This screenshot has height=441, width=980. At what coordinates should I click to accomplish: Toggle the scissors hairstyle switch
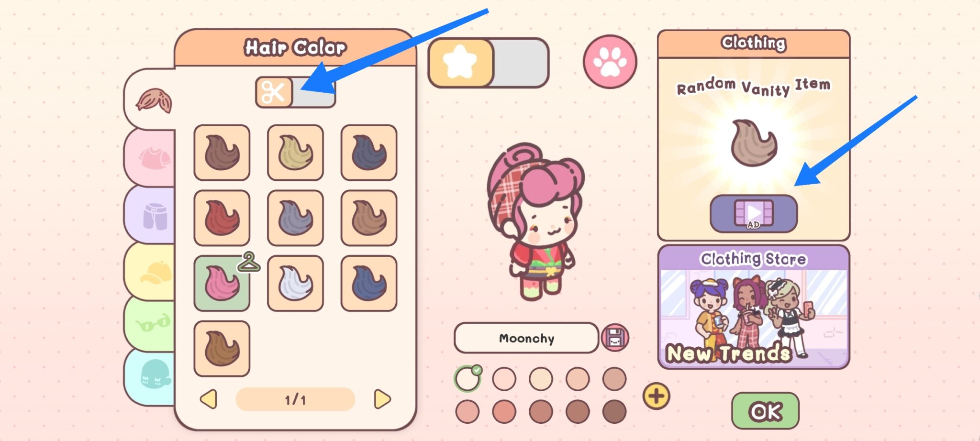[295, 92]
